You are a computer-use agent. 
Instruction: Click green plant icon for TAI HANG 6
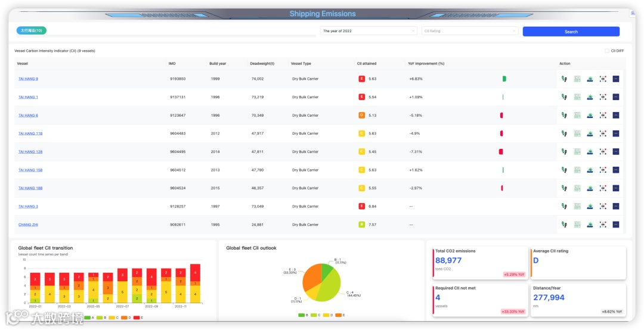(x=590, y=116)
